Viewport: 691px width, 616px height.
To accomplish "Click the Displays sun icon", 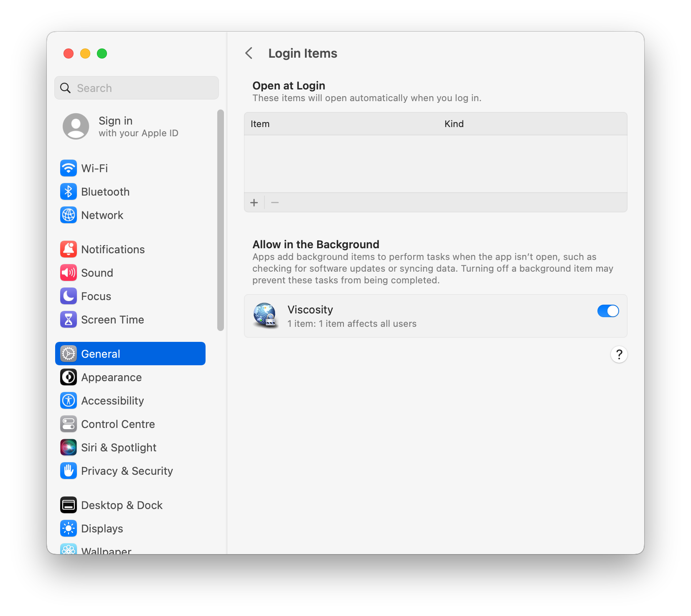I will click(69, 529).
